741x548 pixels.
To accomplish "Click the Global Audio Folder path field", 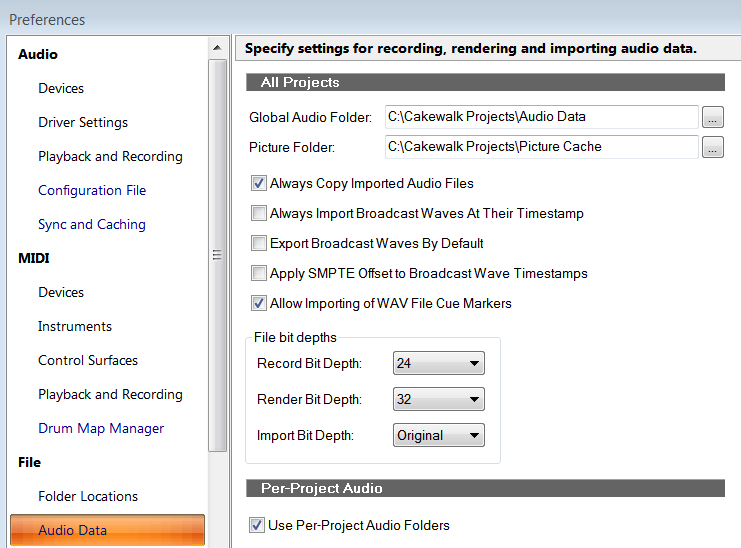I will click(x=540, y=117).
